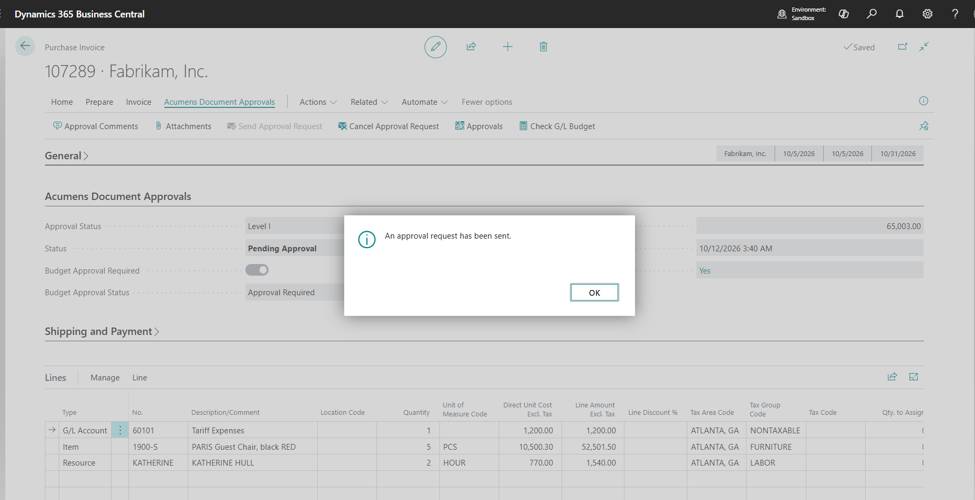Toggle Budget Approval Required switch

click(x=257, y=270)
